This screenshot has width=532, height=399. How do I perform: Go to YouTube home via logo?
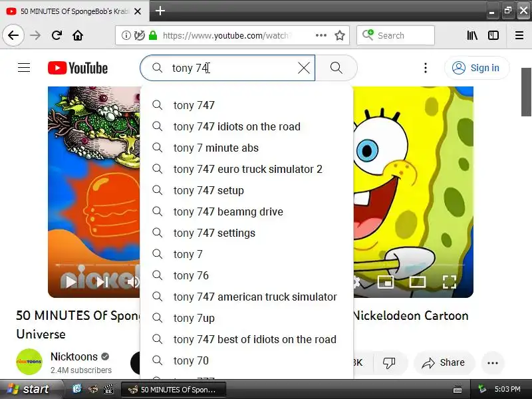[x=78, y=68]
